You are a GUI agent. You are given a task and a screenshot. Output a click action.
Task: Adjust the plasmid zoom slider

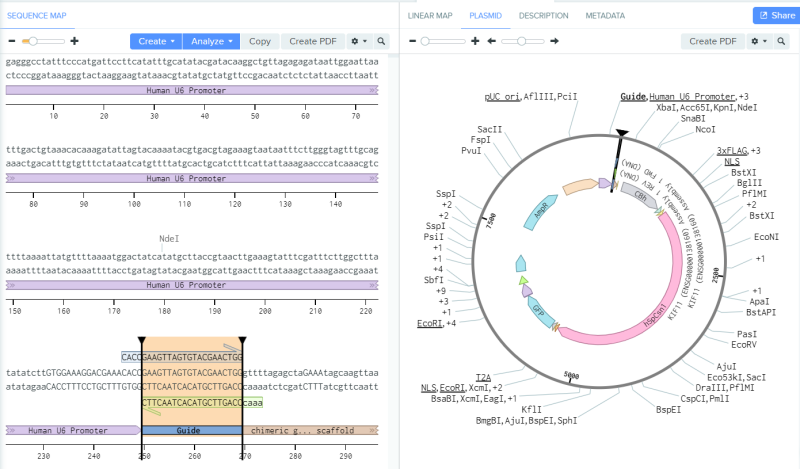point(425,41)
